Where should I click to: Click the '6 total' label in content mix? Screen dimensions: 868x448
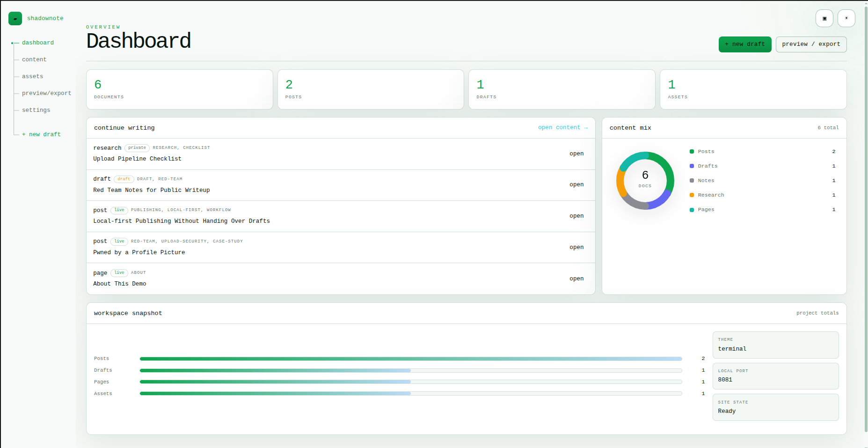click(x=828, y=128)
